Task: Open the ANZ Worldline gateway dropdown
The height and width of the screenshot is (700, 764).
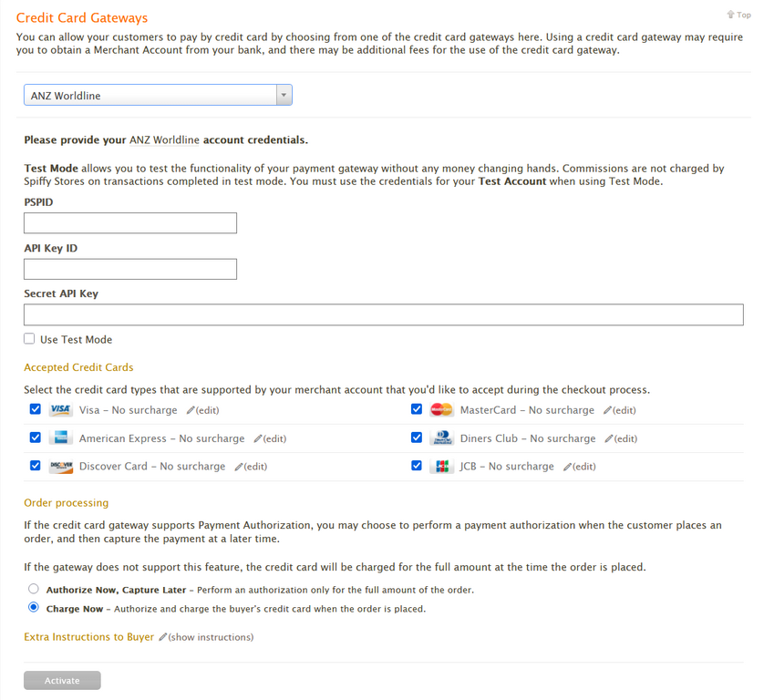Action: click(x=158, y=96)
